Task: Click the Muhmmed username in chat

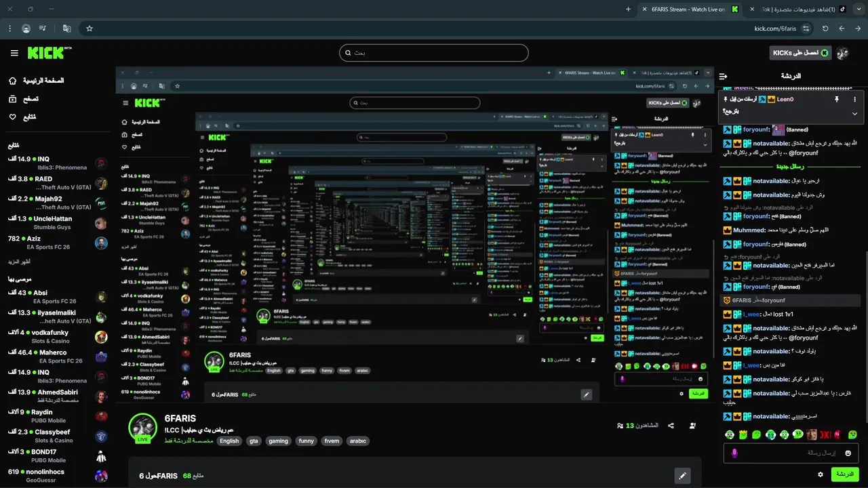Action: point(749,230)
